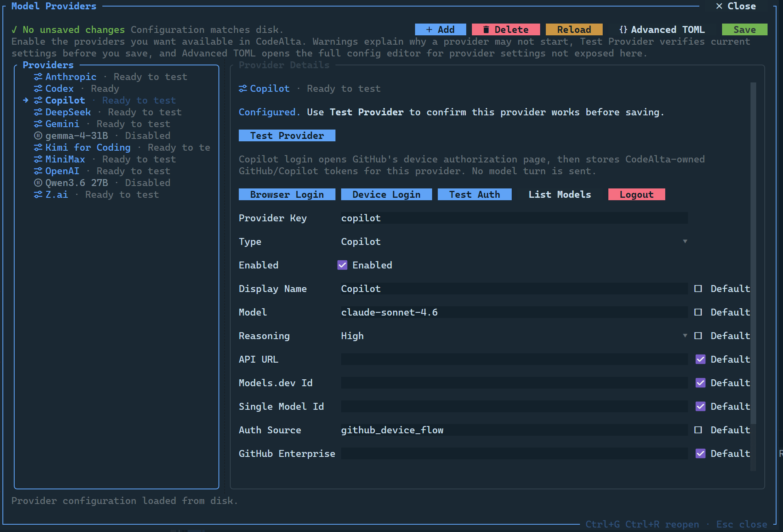Click the Test Provider button
This screenshot has height=532, width=783.
tap(287, 136)
